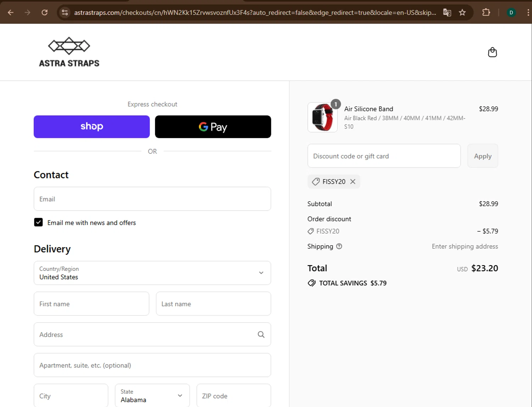Viewport: 532px width, 407px height.
Task: Open the Chrome three-dot menu
Action: click(x=528, y=12)
